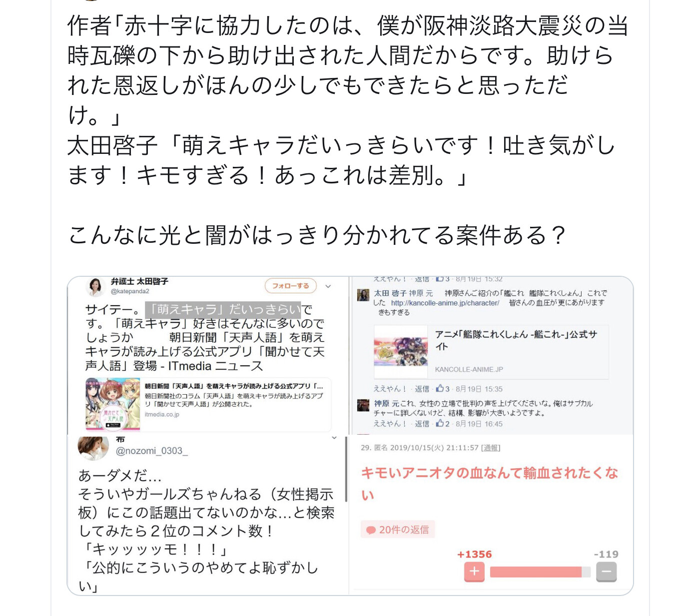
Task: Click the 神原 元 commenter avatar
Action: pos(363,405)
